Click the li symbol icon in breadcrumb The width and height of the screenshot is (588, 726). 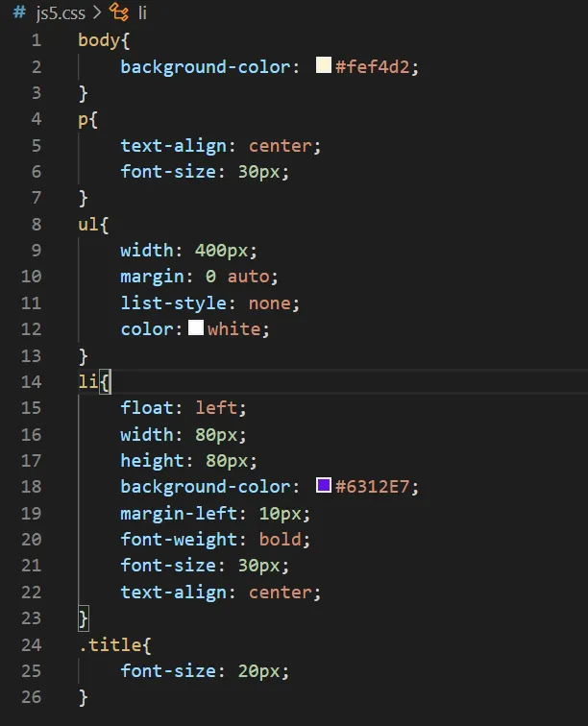[118, 12]
